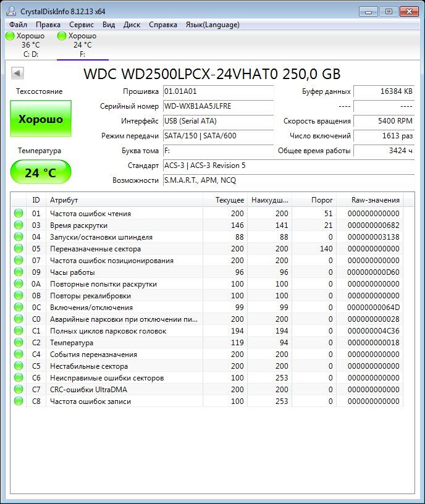Click the Стандарт field ACS-3 Revision 5
The image size is (425, 504).
288,165
